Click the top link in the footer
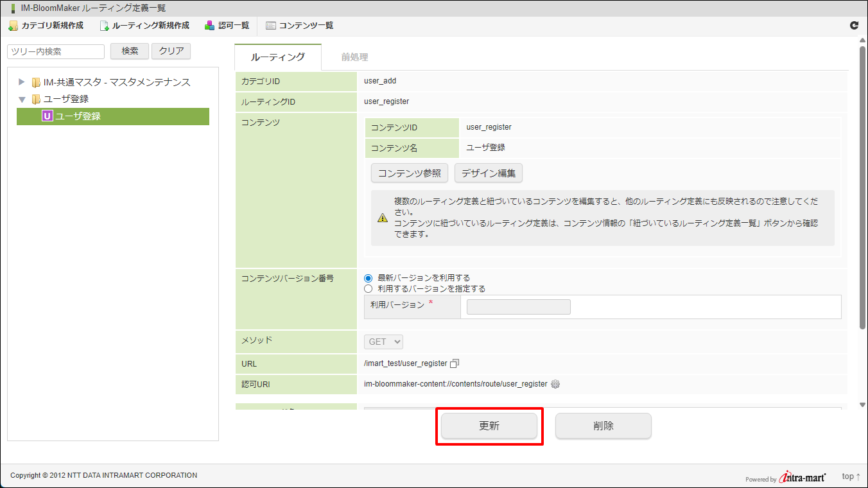Screen dimensions: 868x488 point(851,476)
